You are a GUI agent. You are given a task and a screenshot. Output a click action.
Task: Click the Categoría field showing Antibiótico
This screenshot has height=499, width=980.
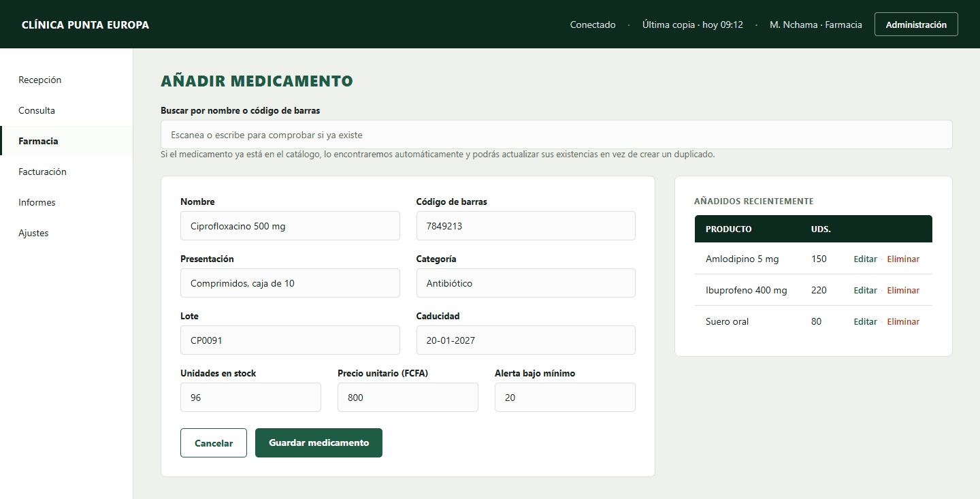tap(526, 283)
